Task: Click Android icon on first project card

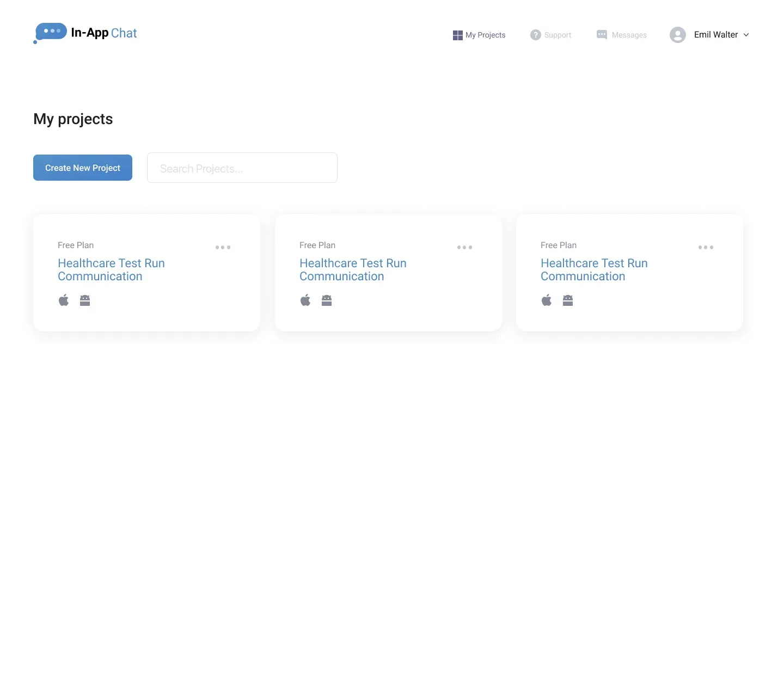Action: click(x=85, y=300)
